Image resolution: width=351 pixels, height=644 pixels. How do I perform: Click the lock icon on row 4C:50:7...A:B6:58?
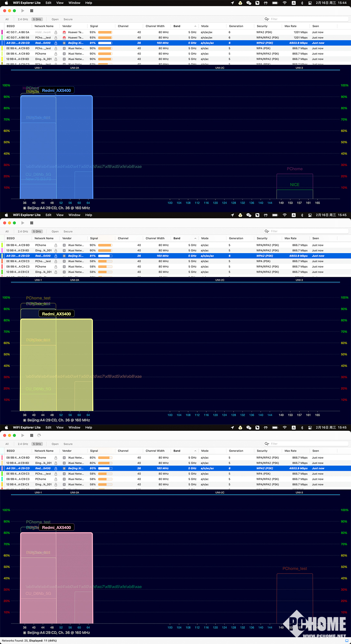click(56, 38)
